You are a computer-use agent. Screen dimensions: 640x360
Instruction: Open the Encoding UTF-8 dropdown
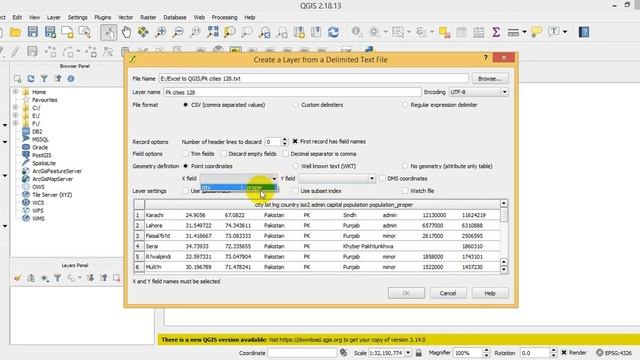pyautogui.click(x=478, y=92)
